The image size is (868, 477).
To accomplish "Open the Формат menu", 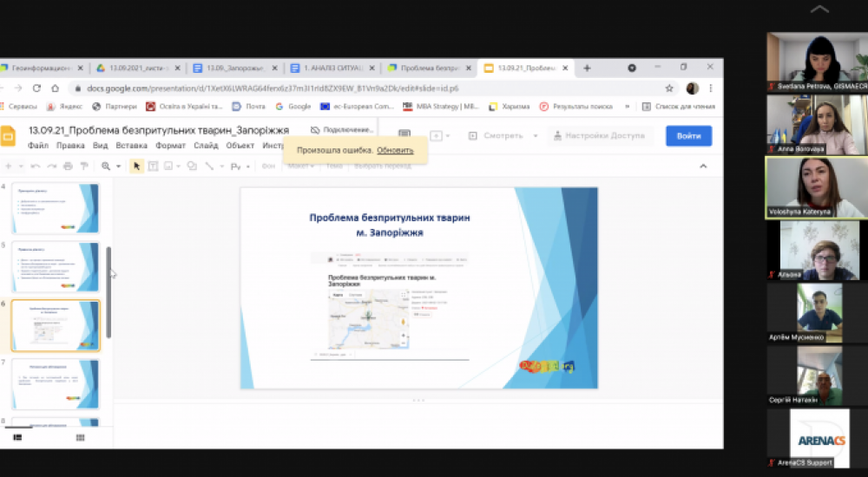I will tap(170, 146).
